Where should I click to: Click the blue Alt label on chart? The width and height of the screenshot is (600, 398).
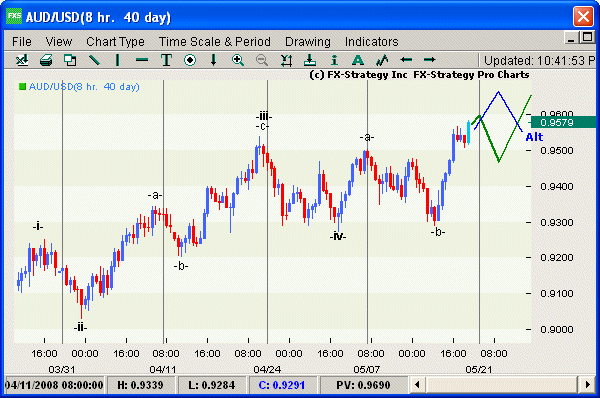(x=534, y=137)
